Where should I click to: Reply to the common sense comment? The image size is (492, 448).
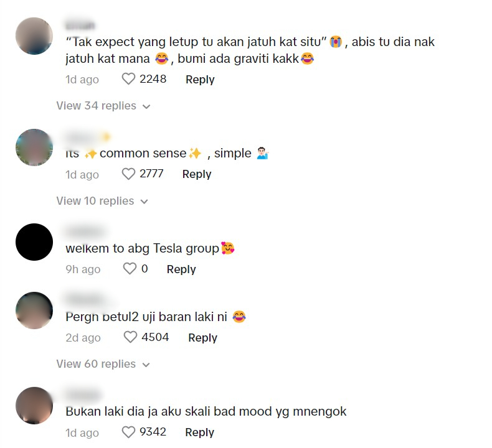(x=197, y=174)
